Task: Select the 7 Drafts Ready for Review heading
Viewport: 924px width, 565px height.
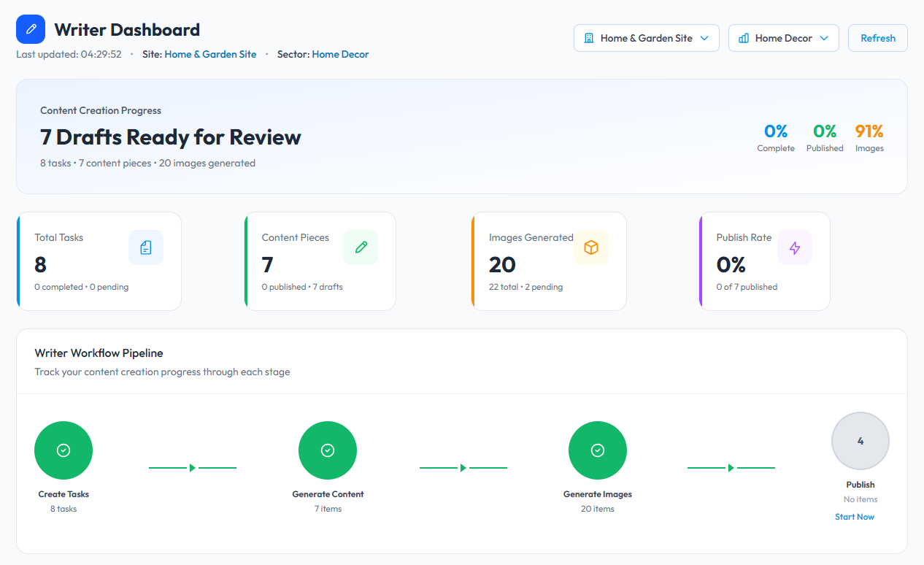Action: [x=171, y=137]
